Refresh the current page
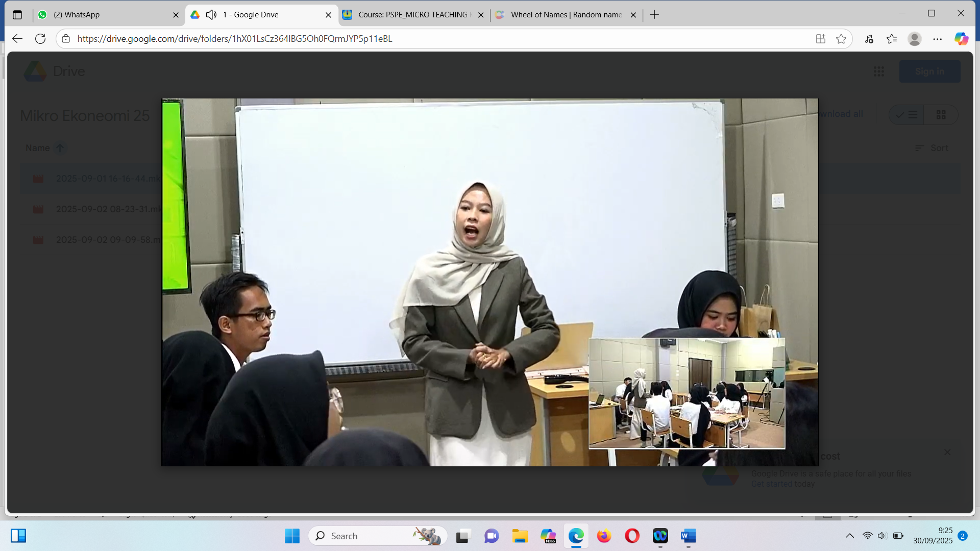Screen dimensions: 980x551 click(x=40, y=39)
